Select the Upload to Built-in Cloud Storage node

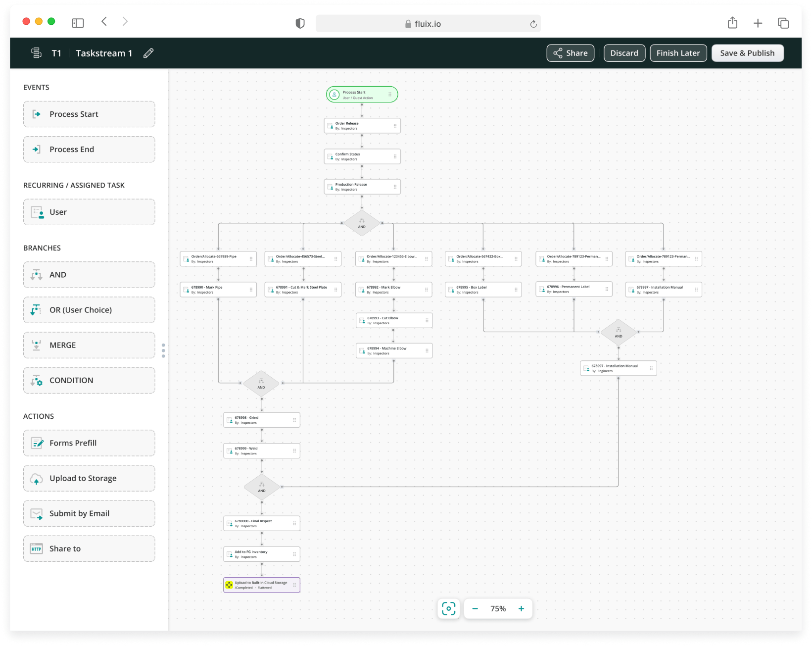262,585
